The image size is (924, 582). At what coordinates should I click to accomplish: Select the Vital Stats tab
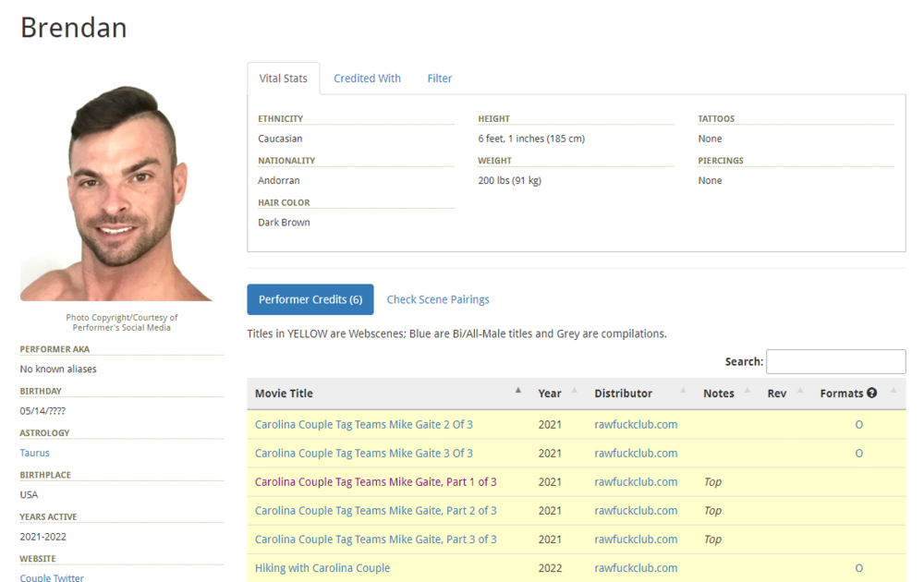(x=283, y=79)
